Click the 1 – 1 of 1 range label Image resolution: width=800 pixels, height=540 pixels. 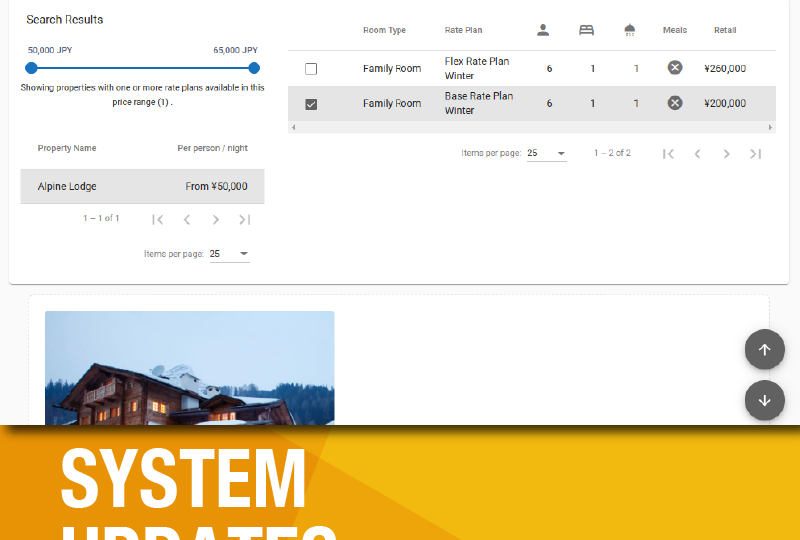[101, 218]
